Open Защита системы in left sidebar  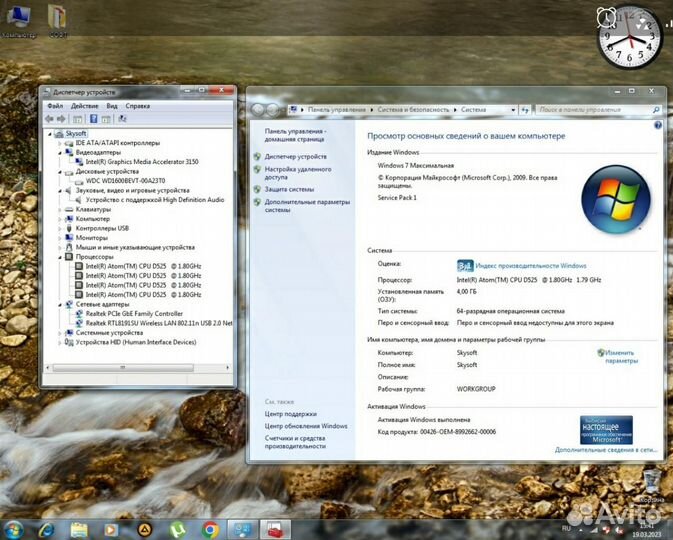[x=289, y=188]
